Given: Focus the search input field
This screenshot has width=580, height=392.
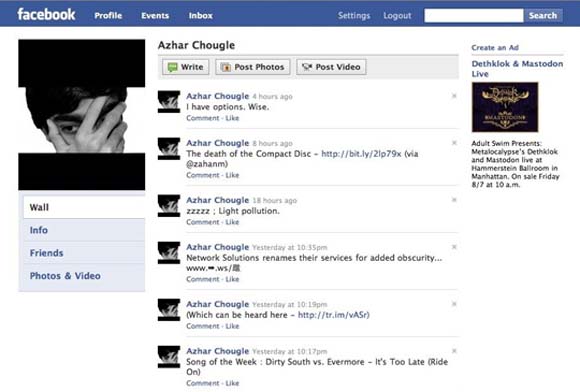Looking at the screenshot, I should 474,16.
